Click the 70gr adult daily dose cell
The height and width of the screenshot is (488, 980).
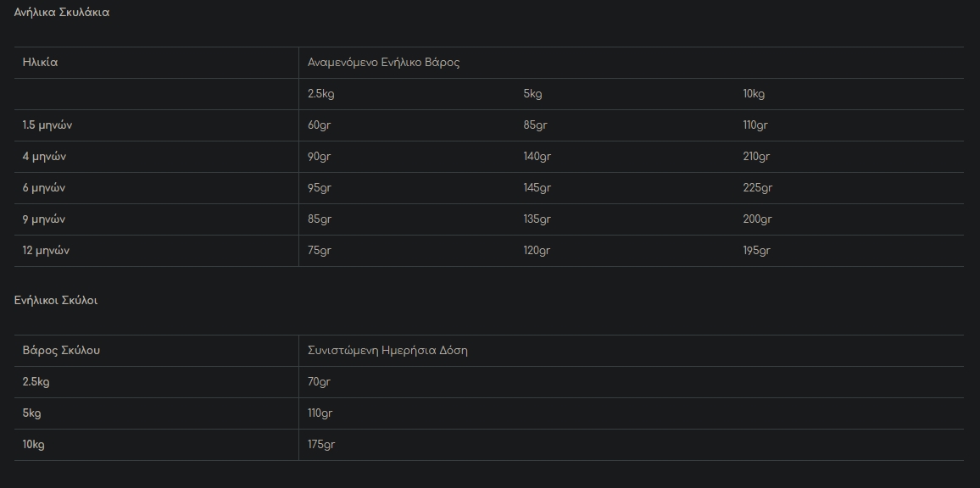(320, 382)
